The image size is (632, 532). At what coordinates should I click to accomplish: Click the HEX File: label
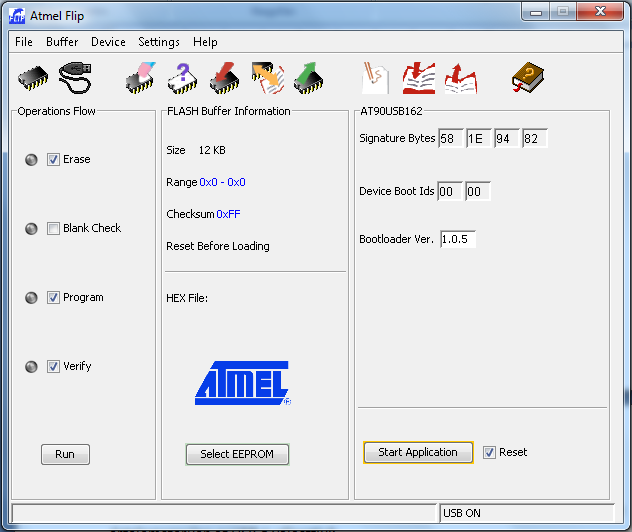pos(187,298)
